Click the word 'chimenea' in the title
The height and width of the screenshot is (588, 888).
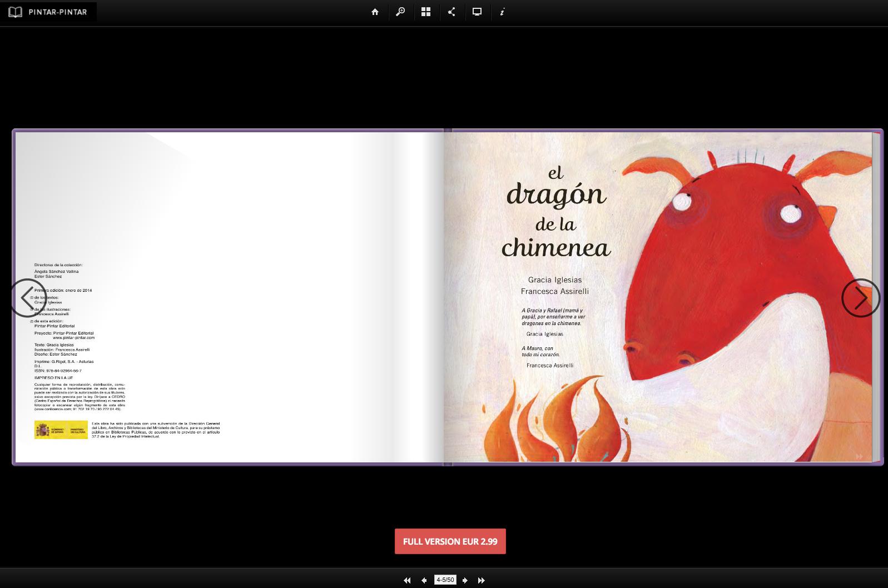pyautogui.click(x=556, y=248)
